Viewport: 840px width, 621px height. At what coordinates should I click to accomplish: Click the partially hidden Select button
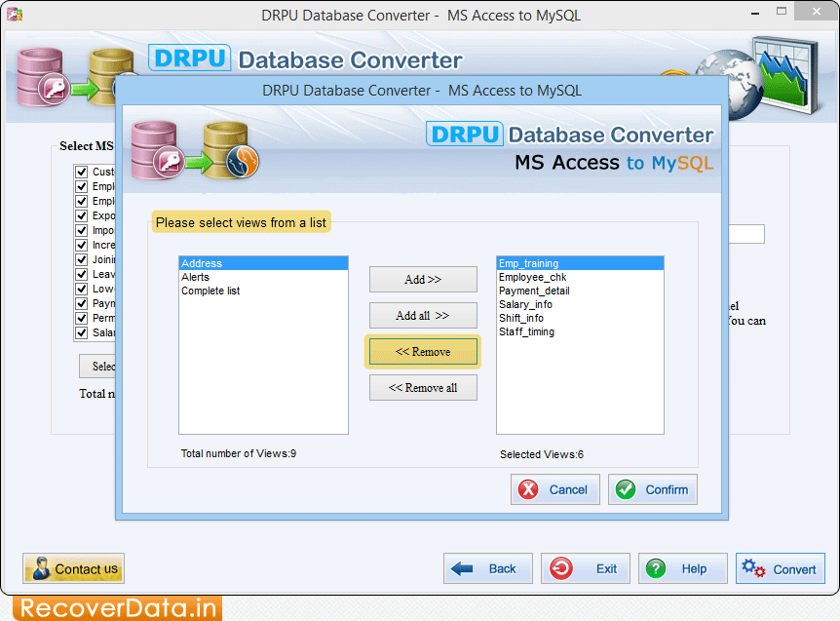97,366
